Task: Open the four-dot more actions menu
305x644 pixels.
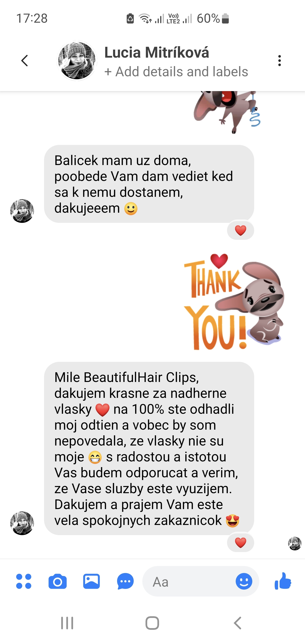Action: (24, 581)
